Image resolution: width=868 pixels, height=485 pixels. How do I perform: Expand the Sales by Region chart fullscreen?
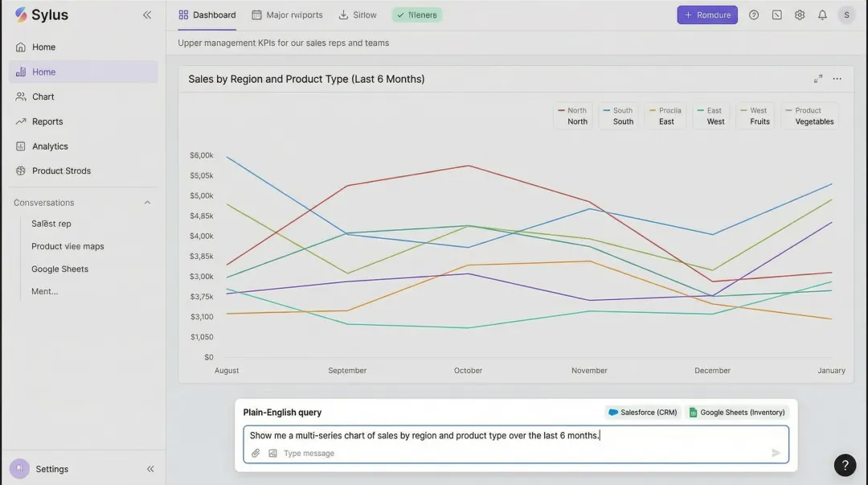(817, 79)
